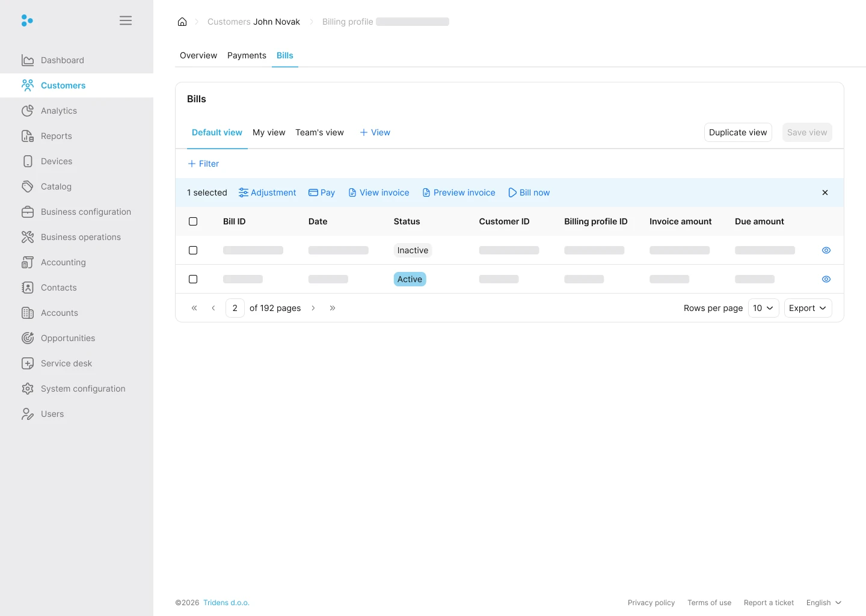View details of the Active bill row
Viewport: 866px width, 616px height.
(x=826, y=279)
